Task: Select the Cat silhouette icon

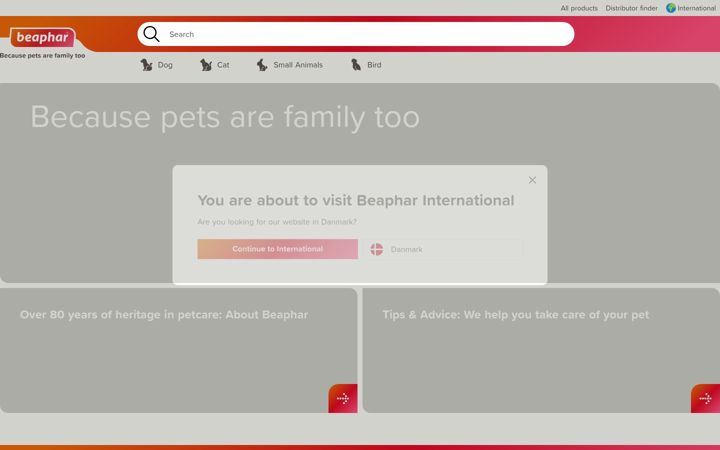Action: tap(206, 65)
